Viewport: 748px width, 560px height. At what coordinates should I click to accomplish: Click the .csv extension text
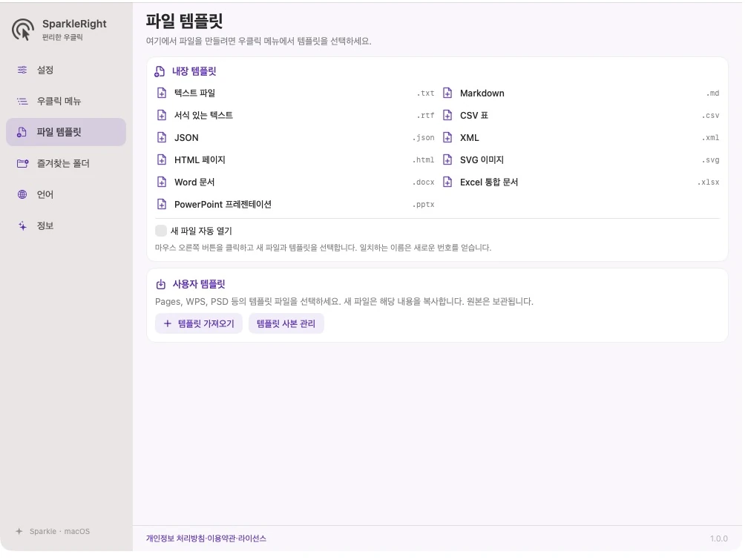click(711, 116)
